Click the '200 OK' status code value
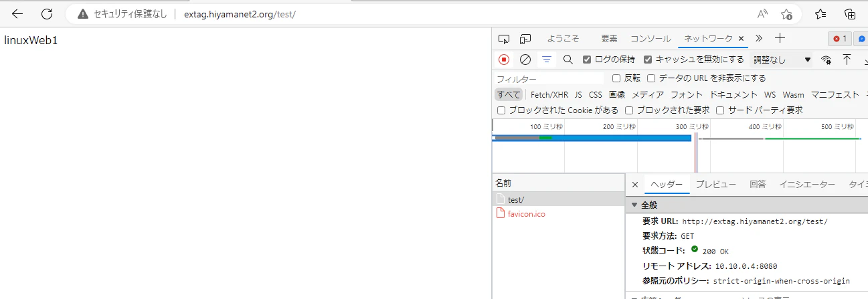868x299 pixels. [x=715, y=252]
